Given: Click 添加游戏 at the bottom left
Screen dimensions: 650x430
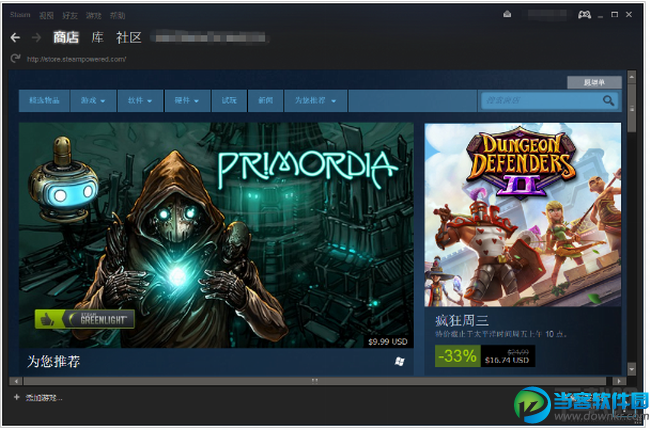Looking at the screenshot, I should click(x=44, y=398).
